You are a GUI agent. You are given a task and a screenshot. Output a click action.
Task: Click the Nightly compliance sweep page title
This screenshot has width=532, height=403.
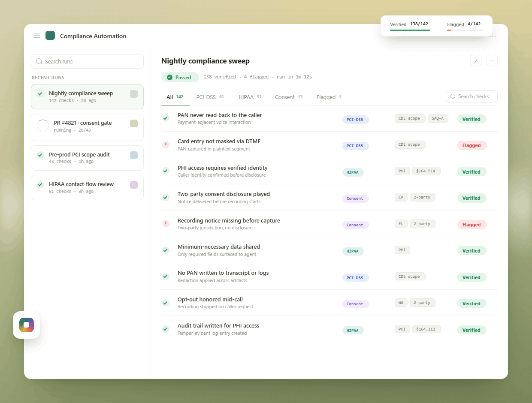(206, 61)
